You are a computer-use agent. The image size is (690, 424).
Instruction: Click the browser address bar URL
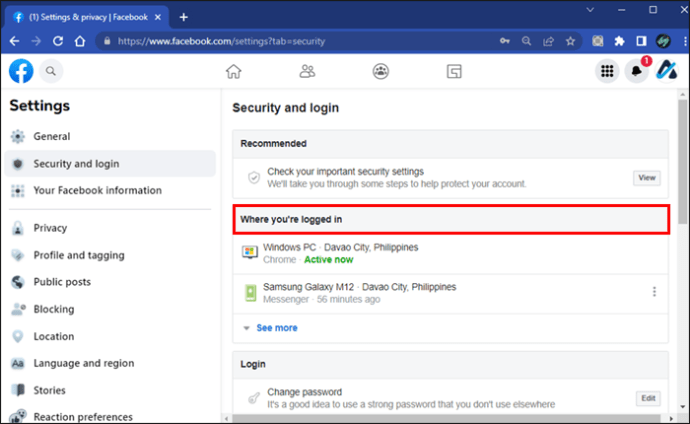300,41
